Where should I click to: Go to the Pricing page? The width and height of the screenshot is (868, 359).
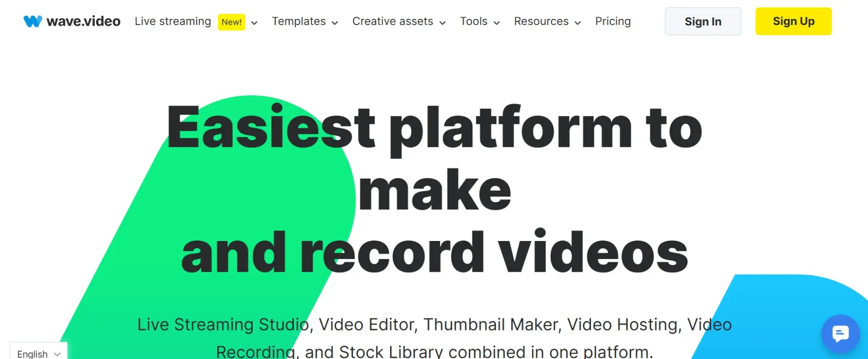(x=613, y=21)
